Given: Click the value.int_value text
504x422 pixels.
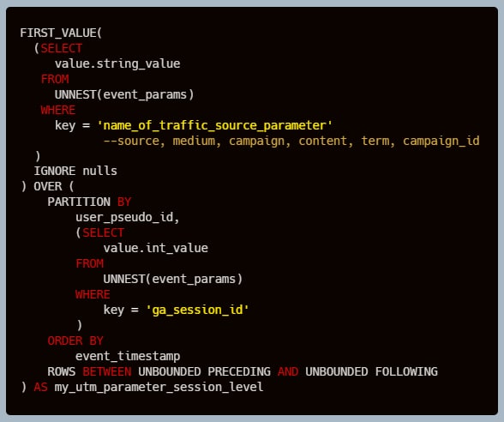Looking at the screenshot, I should point(156,248).
